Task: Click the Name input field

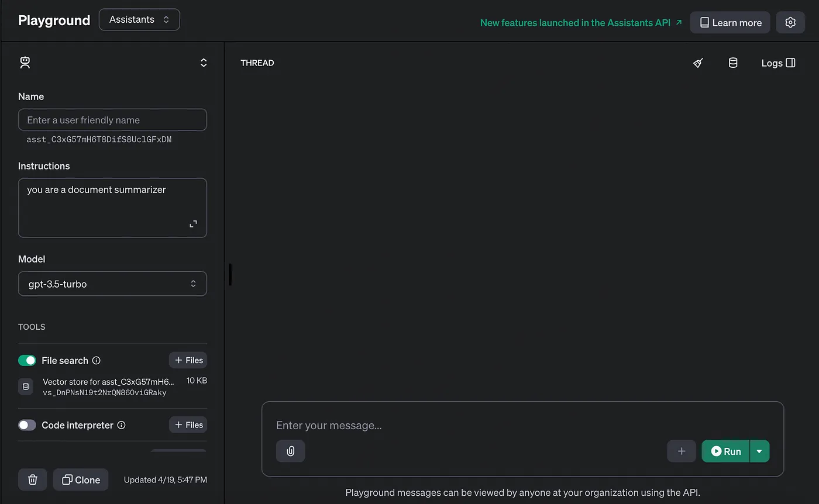Action: (112, 120)
